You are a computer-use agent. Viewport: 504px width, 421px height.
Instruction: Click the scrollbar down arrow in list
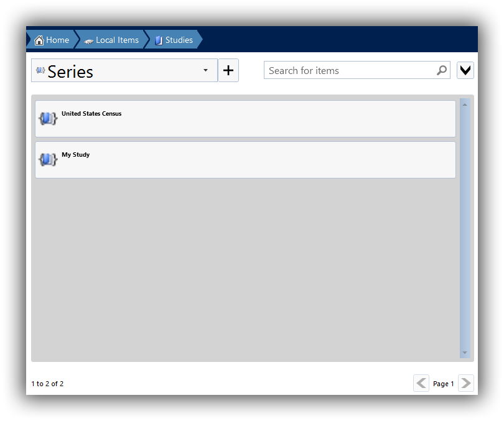pyautogui.click(x=465, y=353)
